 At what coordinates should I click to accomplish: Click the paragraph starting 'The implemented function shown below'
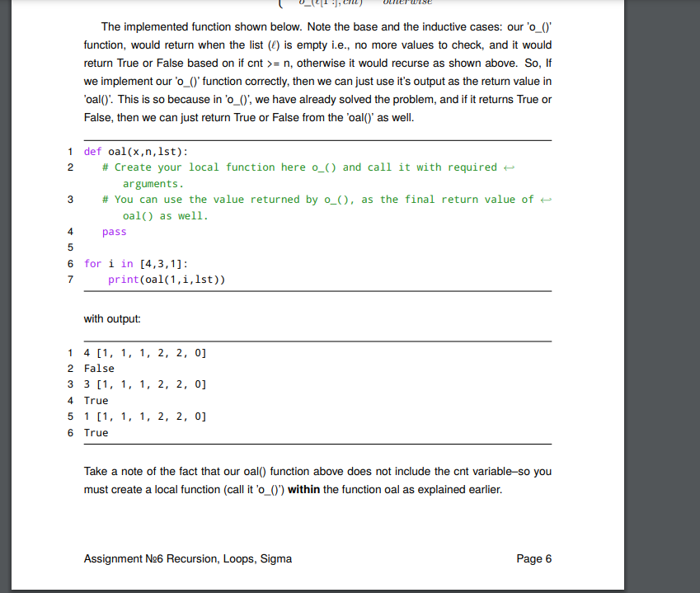(x=318, y=73)
